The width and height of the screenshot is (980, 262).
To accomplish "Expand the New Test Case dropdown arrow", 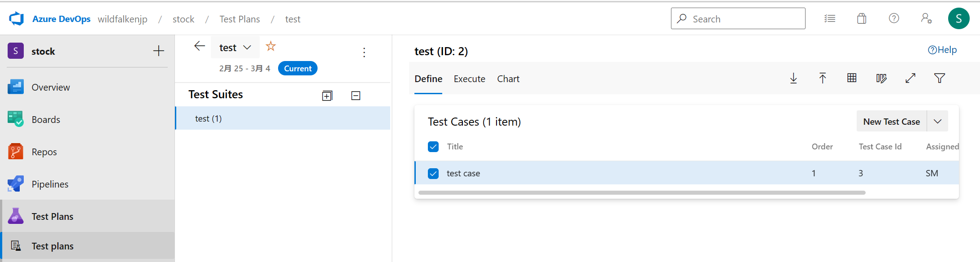I will 937,122.
